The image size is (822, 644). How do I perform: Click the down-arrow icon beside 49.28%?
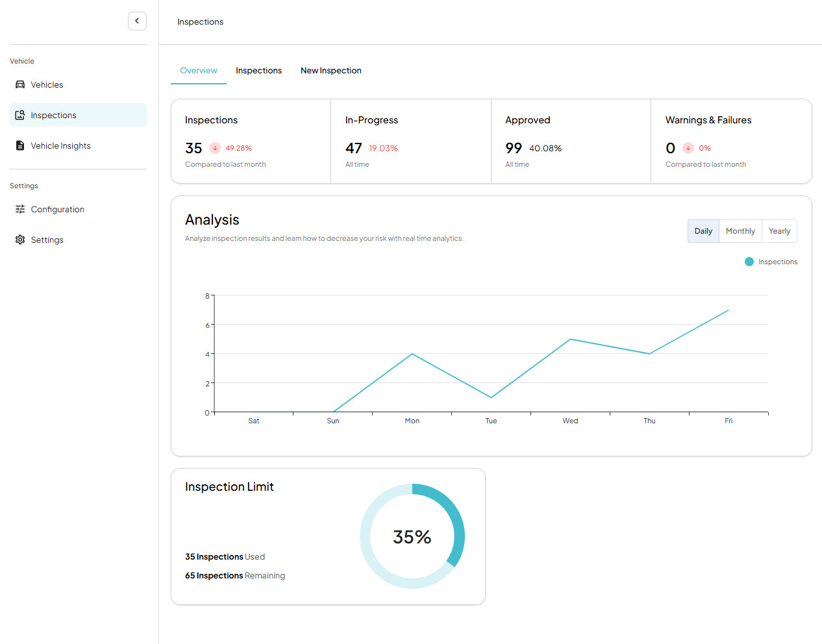215,148
